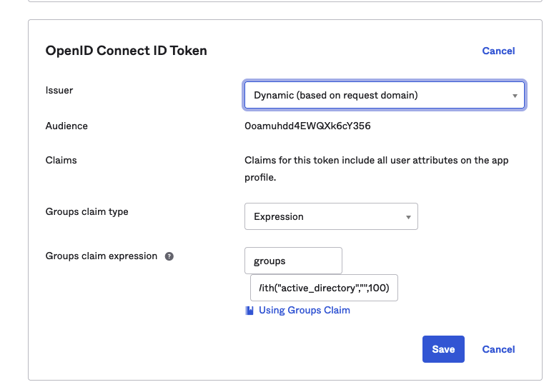Click the help icon beside Groups claim expression
The image size is (554, 392).
pyautogui.click(x=169, y=256)
